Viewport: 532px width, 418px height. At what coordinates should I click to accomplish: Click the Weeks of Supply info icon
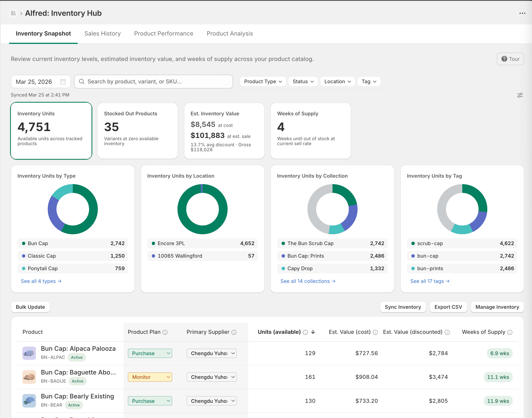(510, 332)
